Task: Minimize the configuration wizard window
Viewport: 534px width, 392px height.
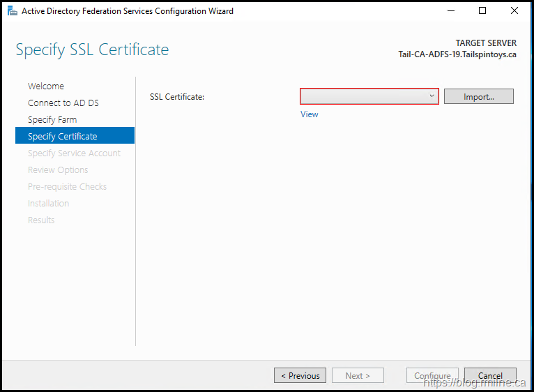Action: [450, 11]
